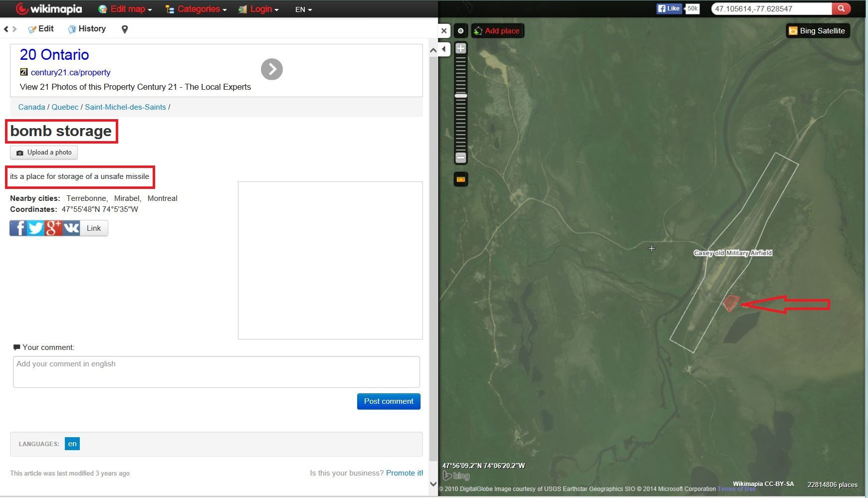Click the VK share icon
868x498 pixels.
coord(71,228)
